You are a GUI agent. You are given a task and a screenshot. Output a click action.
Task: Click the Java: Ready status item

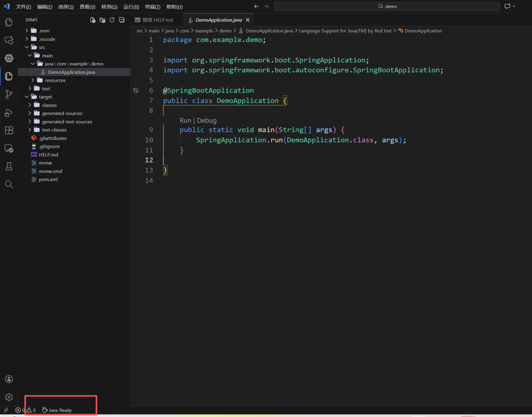(x=57, y=410)
